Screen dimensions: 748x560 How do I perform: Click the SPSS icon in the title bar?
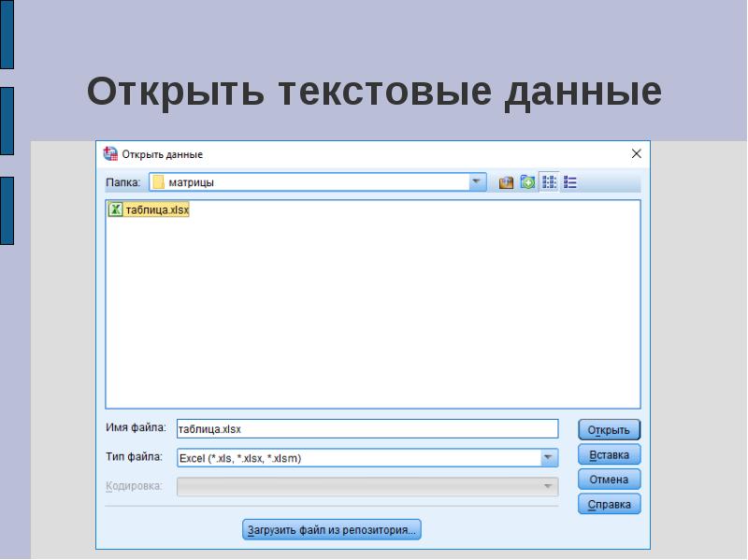click(x=110, y=154)
